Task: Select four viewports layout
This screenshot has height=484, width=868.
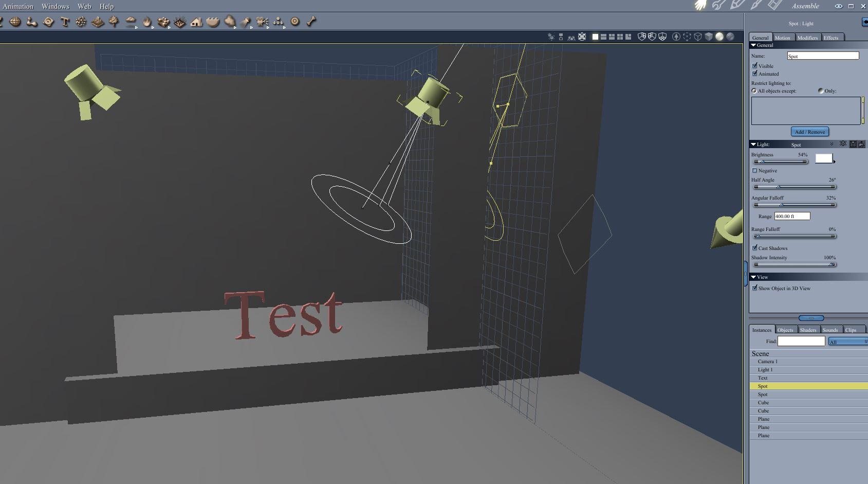Action: coord(620,37)
